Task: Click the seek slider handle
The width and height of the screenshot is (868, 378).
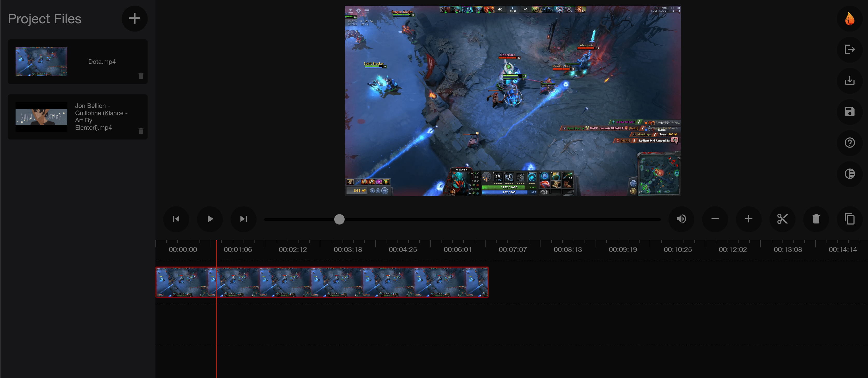Action: (x=339, y=219)
